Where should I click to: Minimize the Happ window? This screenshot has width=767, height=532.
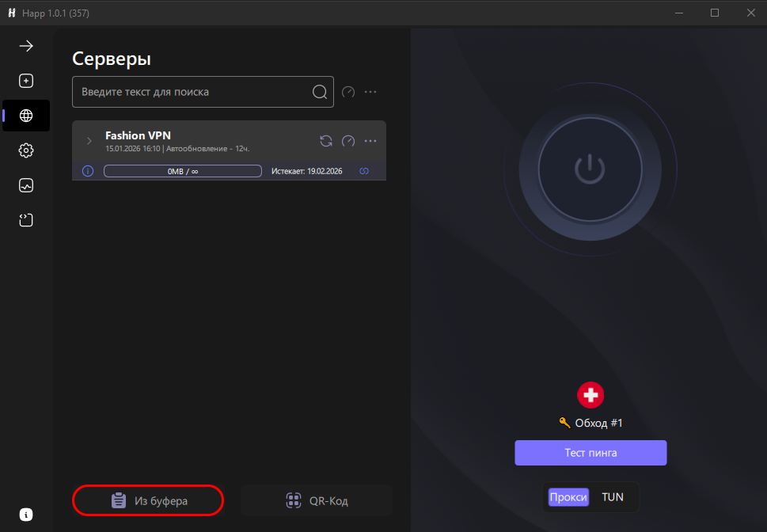pyautogui.click(x=679, y=13)
